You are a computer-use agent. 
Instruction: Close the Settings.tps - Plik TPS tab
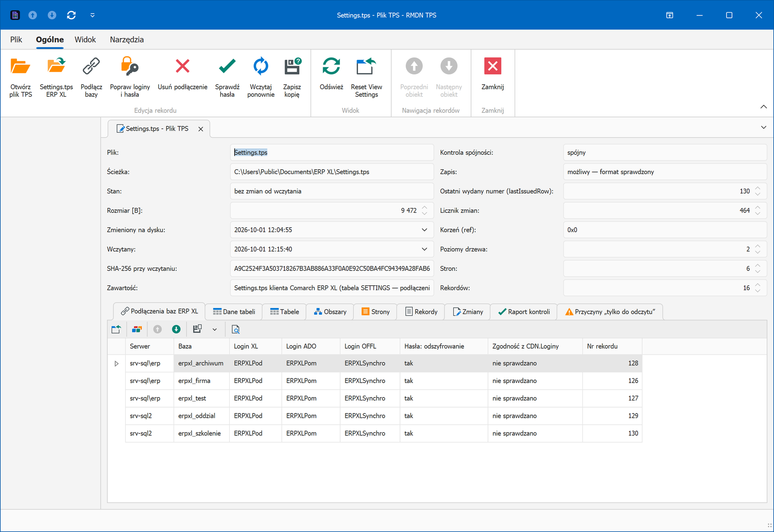200,129
